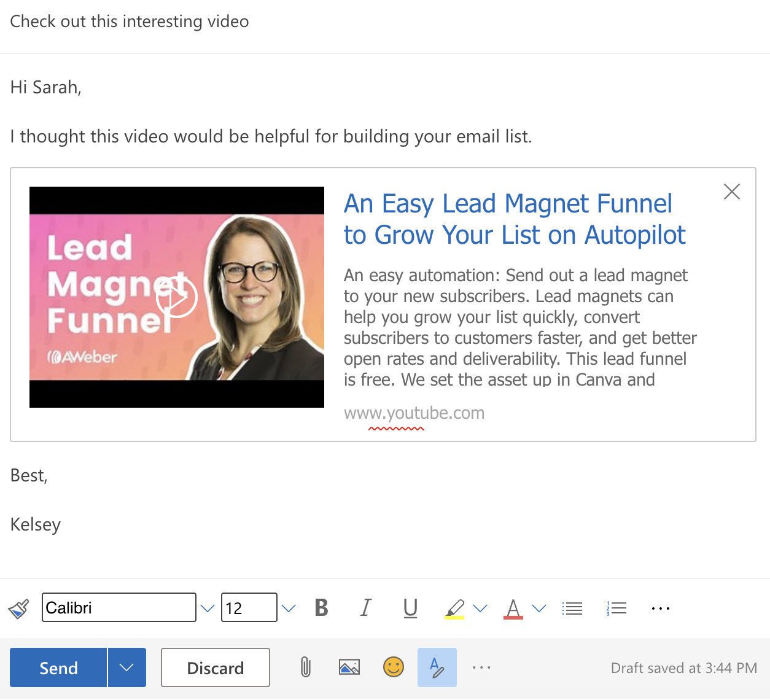
Task: Apply bold formatting to text
Action: click(x=321, y=608)
